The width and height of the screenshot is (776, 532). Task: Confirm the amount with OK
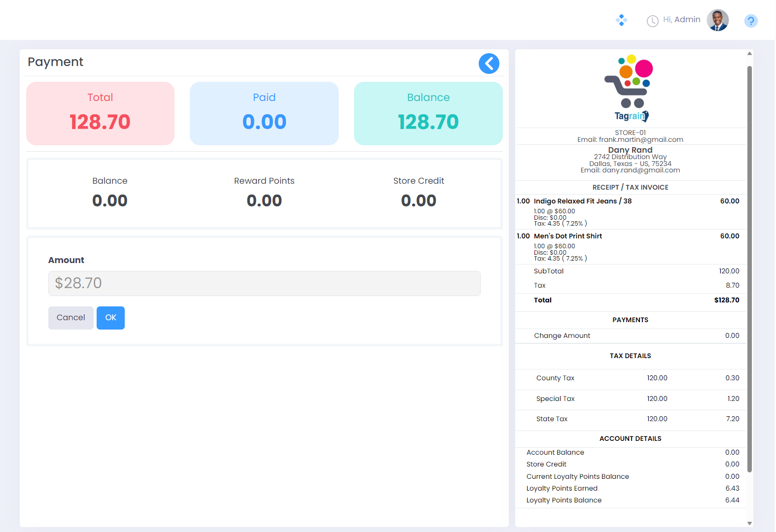click(x=110, y=318)
